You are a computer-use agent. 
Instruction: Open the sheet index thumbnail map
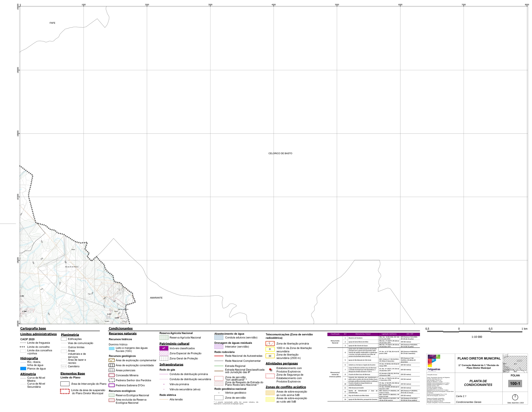(515, 363)
